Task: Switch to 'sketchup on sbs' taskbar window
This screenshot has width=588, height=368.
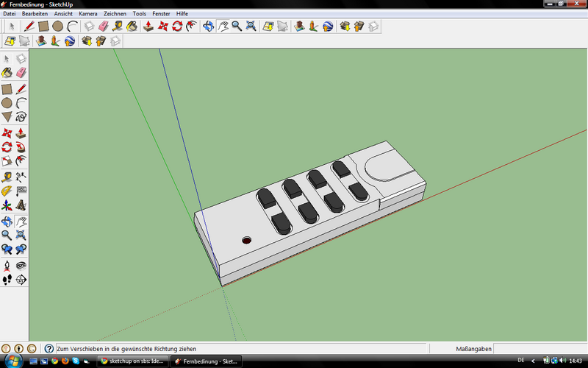Action: [131, 361]
